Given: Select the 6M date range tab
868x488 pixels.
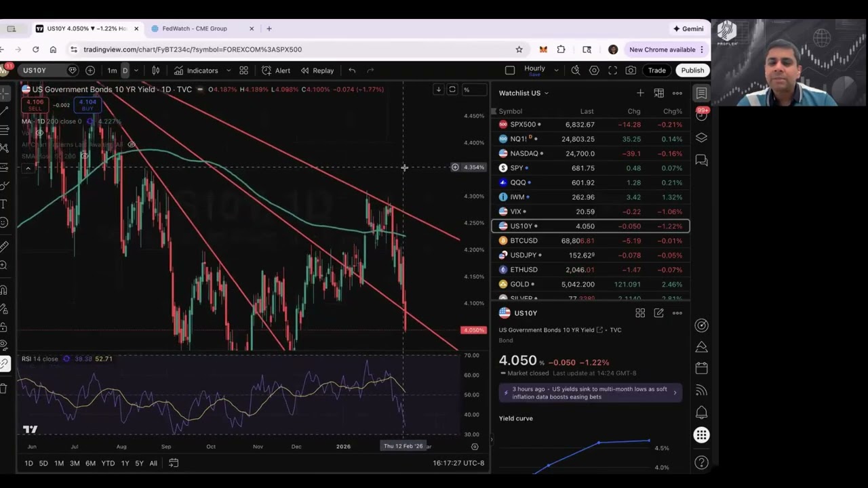Looking at the screenshot, I should [x=90, y=464].
